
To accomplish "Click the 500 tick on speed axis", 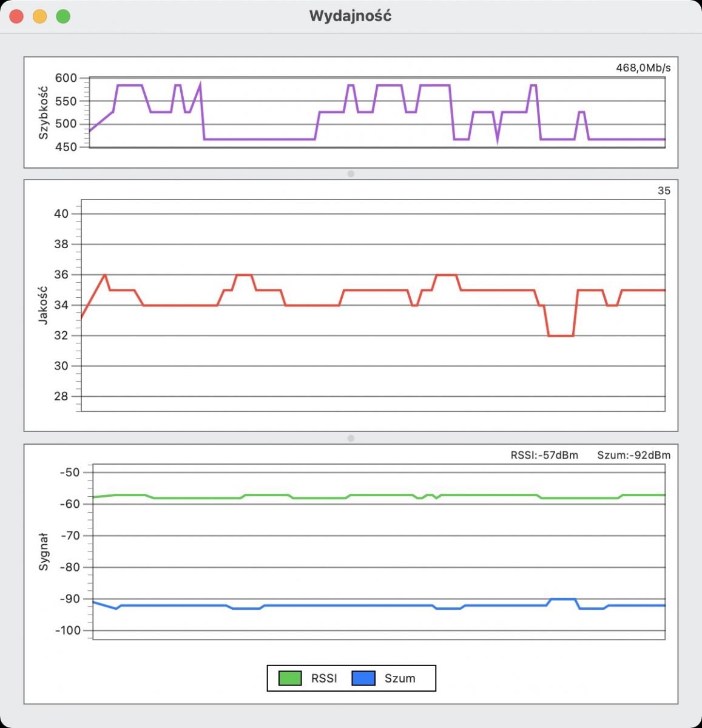I will coord(66,124).
